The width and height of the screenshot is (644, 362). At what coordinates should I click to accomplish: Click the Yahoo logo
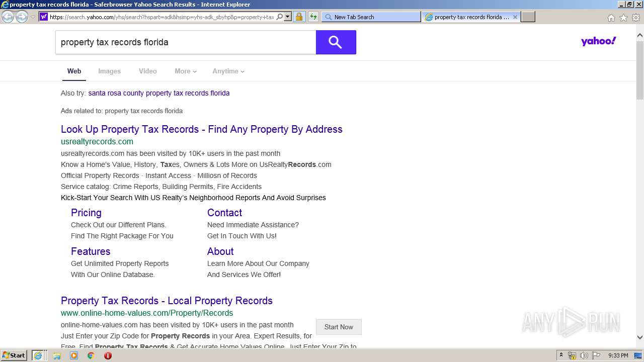[598, 41]
